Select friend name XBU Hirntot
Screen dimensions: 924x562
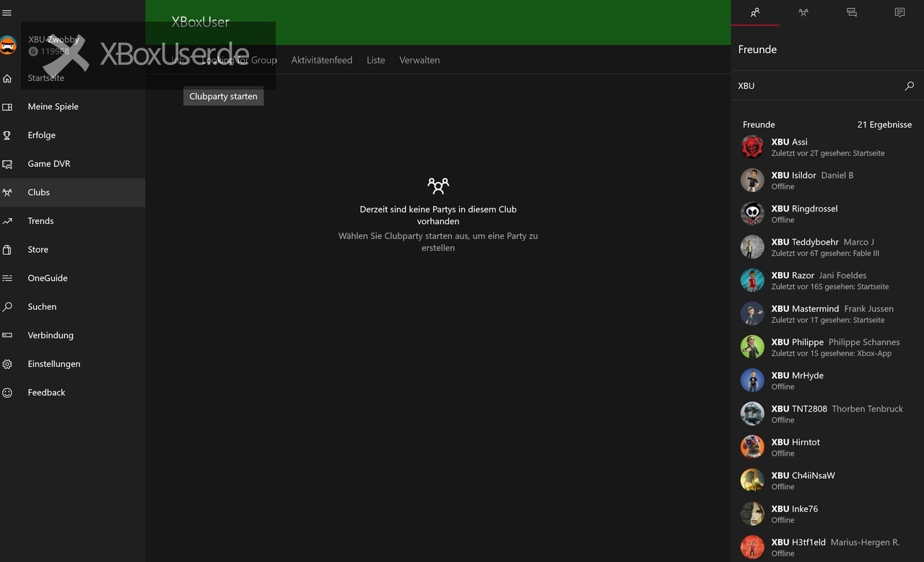tap(796, 442)
